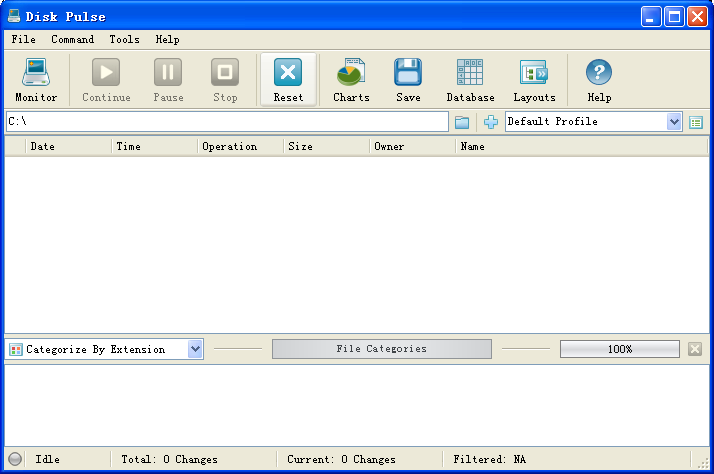
Task: Click the File Categories bar
Action: [x=382, y=349]
